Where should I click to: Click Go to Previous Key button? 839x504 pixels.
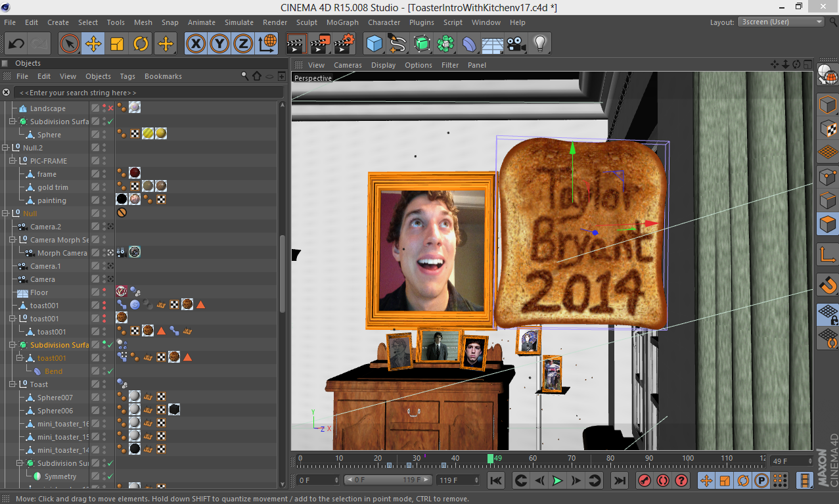click(521, 481)
